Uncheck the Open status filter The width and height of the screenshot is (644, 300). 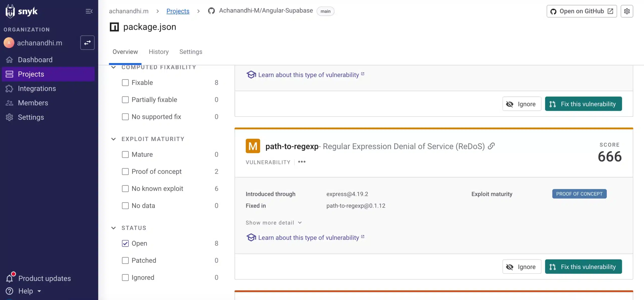pyautogui.click(x=125, y=243)
